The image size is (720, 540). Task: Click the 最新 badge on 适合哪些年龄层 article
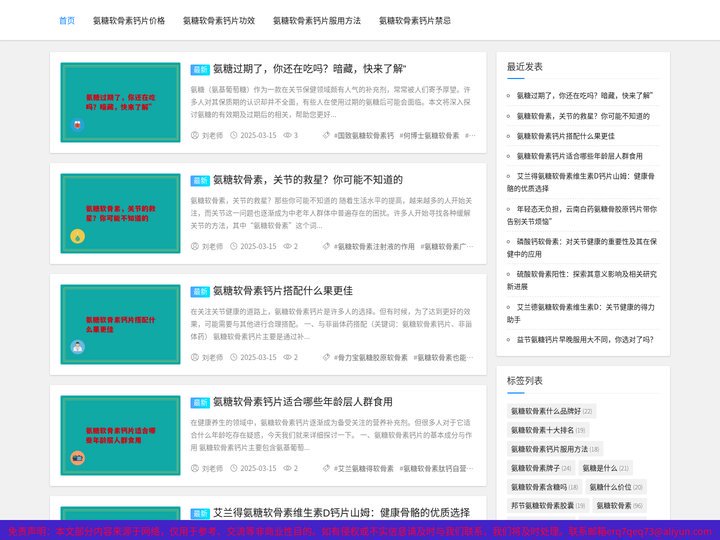[200, 403]
